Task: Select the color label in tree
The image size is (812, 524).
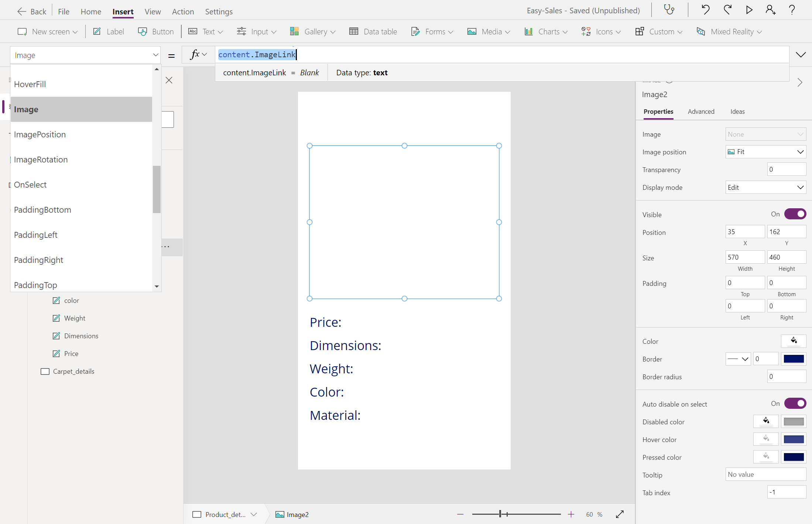Action: click(x=71, y=301)
